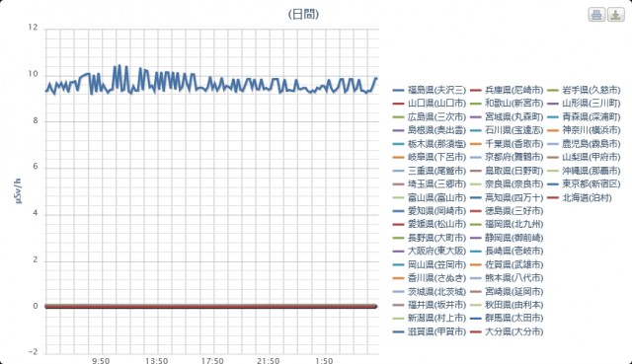Click the 13:50 time axis label
Screen dimensions: 632x364
[156, 361]
